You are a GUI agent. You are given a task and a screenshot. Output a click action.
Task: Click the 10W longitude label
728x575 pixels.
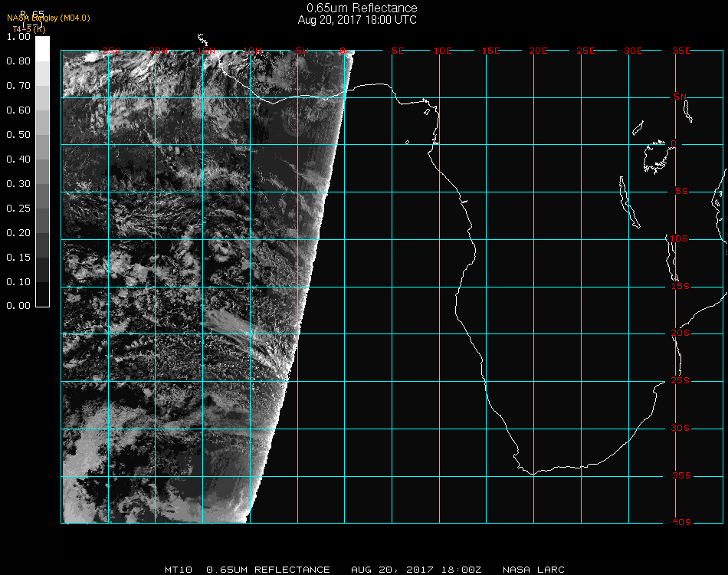(x=253, y=51)
